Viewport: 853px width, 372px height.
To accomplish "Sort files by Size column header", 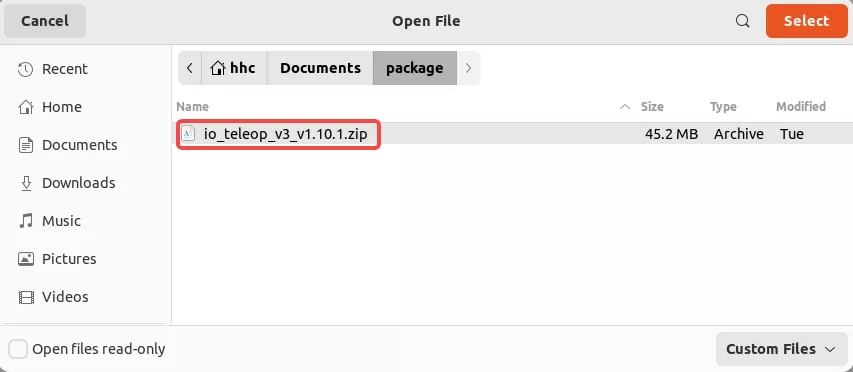I will point(652,107).
